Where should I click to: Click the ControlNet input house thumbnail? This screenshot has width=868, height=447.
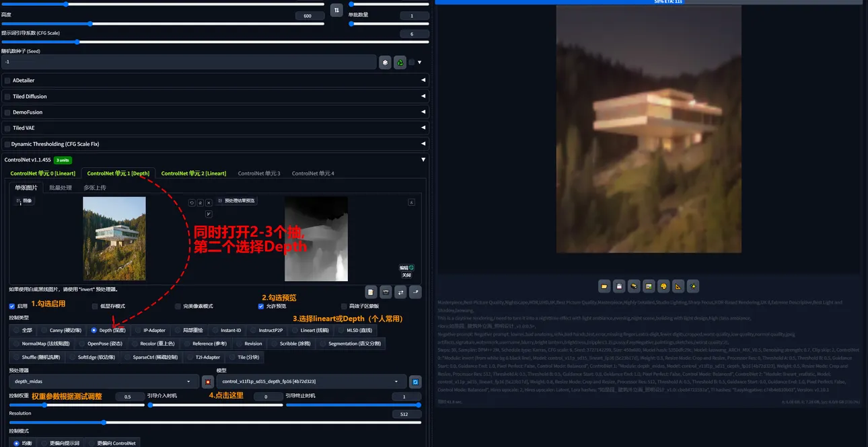pos(114,238)
